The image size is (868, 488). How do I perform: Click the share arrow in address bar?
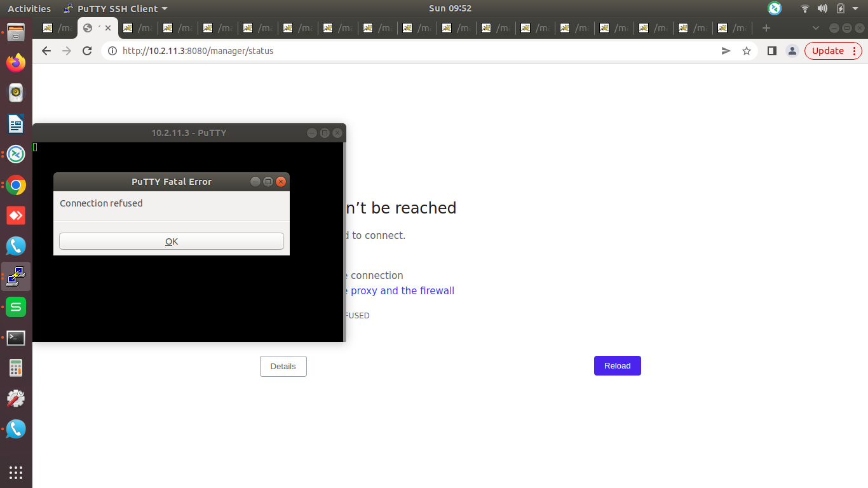(x=726, y=51)
